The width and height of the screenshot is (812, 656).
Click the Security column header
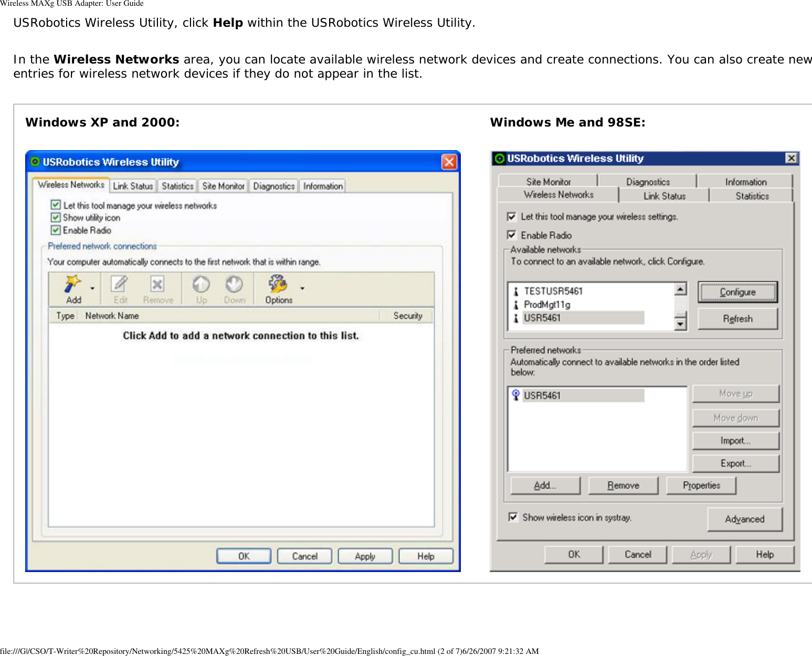pyautogui.click(x=407, y=315)
